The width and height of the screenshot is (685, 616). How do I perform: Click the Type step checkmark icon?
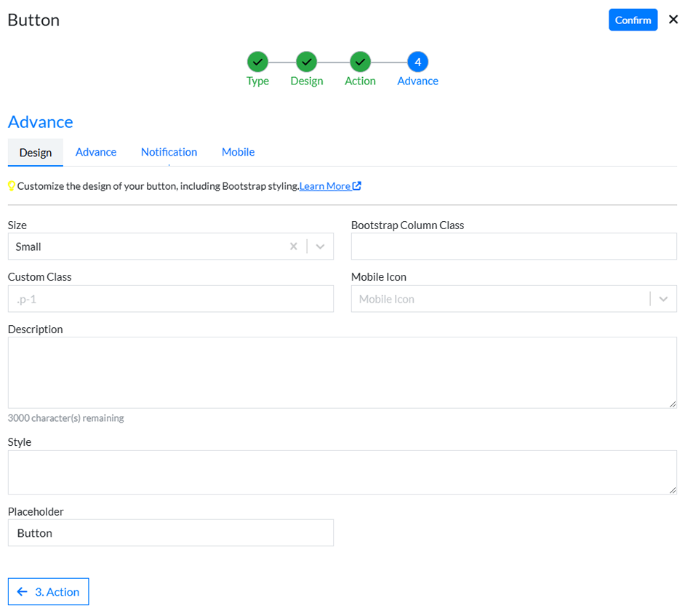(x=257, y=63)
